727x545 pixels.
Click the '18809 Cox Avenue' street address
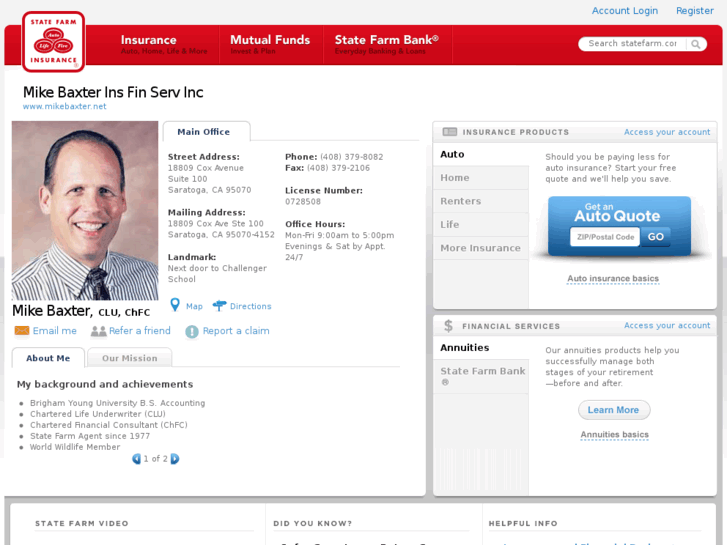click(x=206, y=168)
